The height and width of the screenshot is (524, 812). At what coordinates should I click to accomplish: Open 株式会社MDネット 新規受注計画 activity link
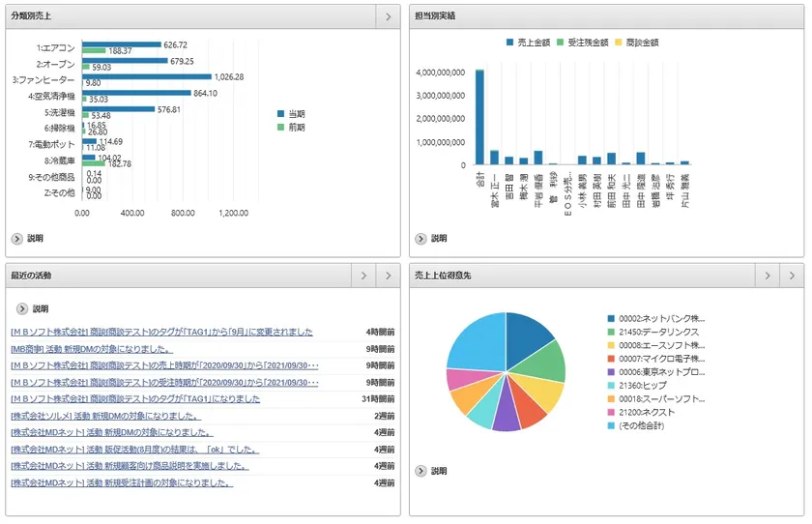click(122, 482)
